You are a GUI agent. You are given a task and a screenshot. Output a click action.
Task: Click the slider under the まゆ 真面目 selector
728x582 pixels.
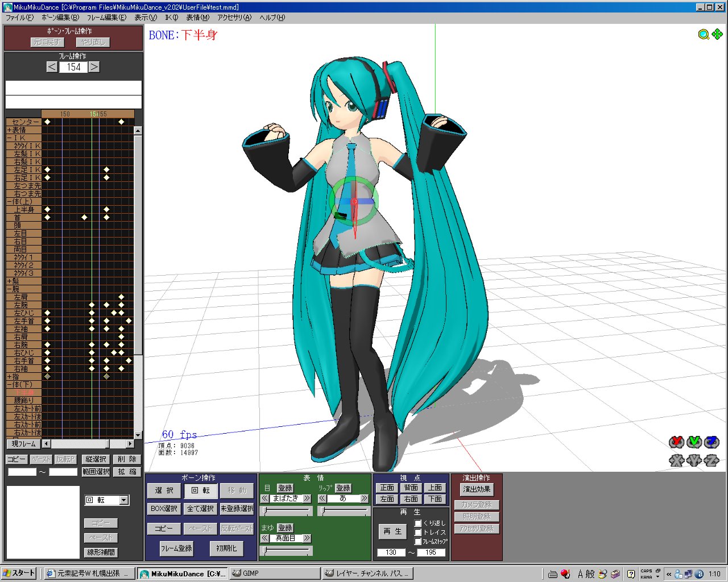tap(286, 551)
